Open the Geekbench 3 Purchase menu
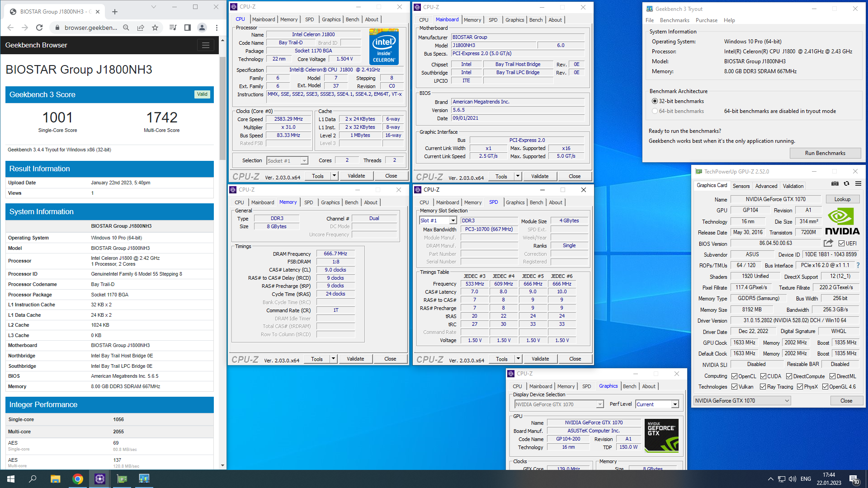Image resolution: width=868 pixels, height=488 pixels. pyautogui.click(x=707, y=20)
